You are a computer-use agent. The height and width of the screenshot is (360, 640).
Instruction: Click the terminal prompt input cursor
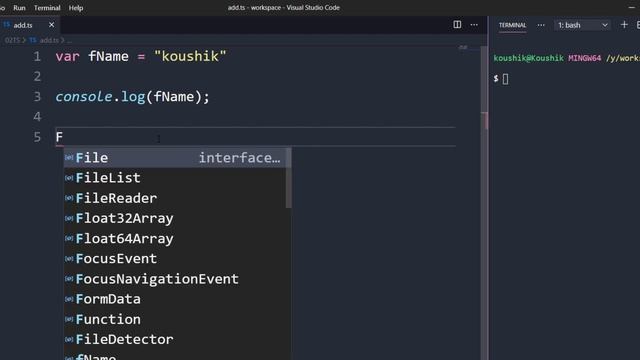click(x=505, y=79)
